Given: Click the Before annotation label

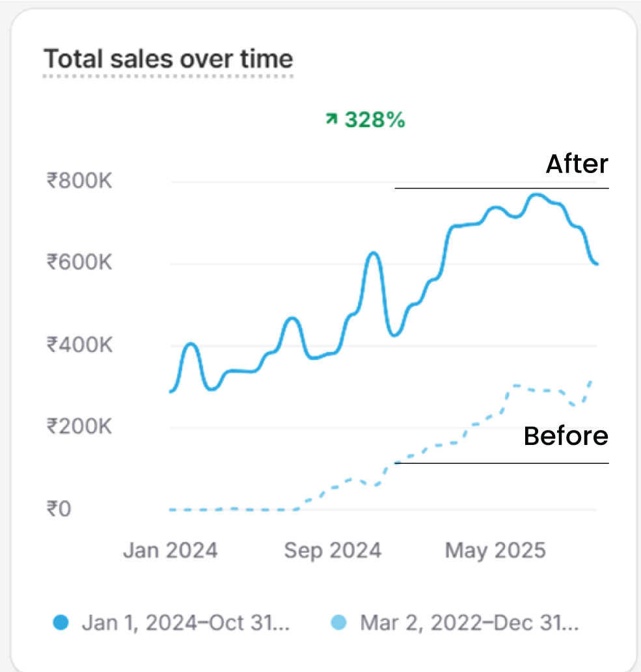Looking at the screenshot, I should coord(566,436).
